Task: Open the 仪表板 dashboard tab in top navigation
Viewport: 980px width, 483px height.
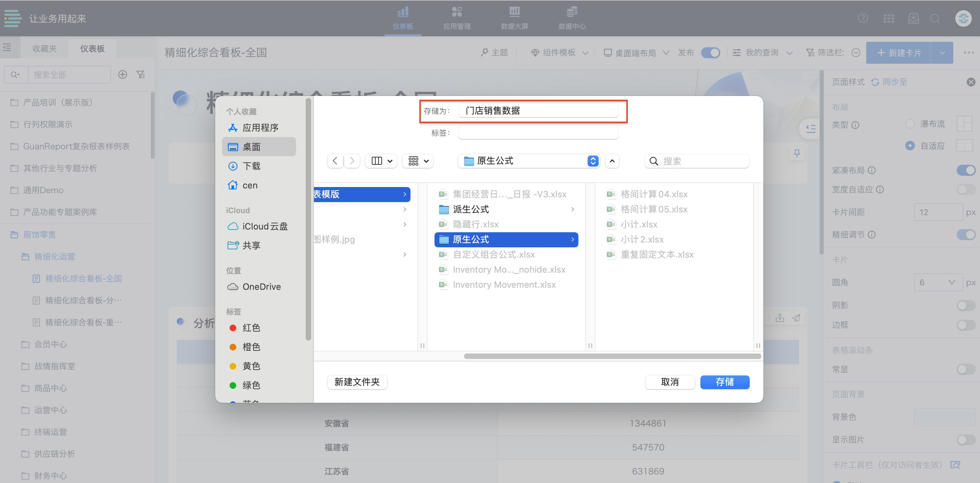Action: (x=403, y=18)
